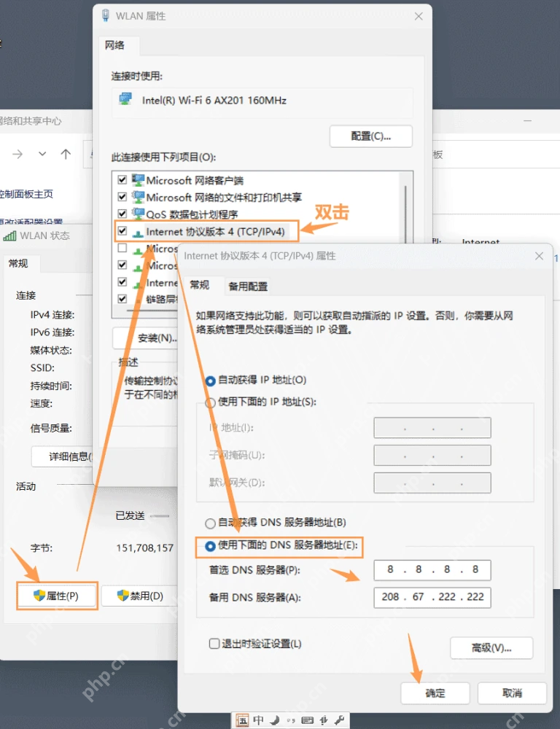The width and height of the screenshot is (560, 729).
Task: Close the TCP/IPv4 属性 dialog
Action: coord(539,256)
